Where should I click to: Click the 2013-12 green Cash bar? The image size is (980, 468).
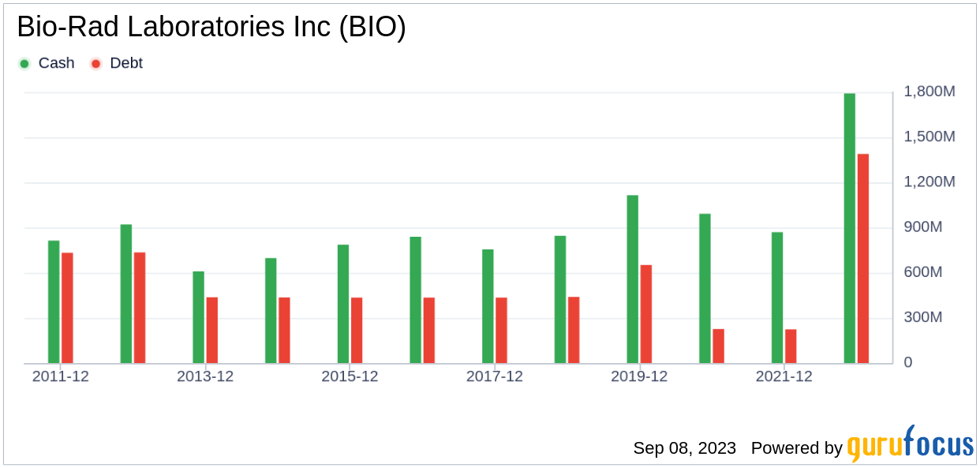click(x=199, y=317)
